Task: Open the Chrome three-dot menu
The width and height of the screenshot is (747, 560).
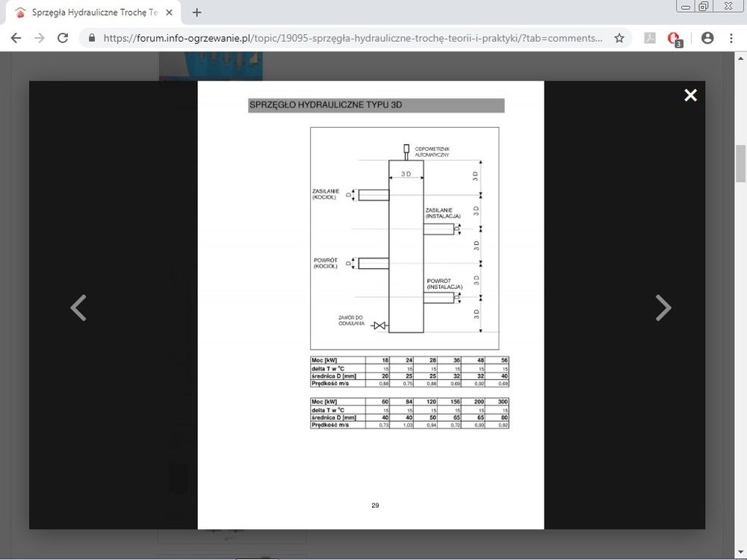Action: tap(731, 38)
